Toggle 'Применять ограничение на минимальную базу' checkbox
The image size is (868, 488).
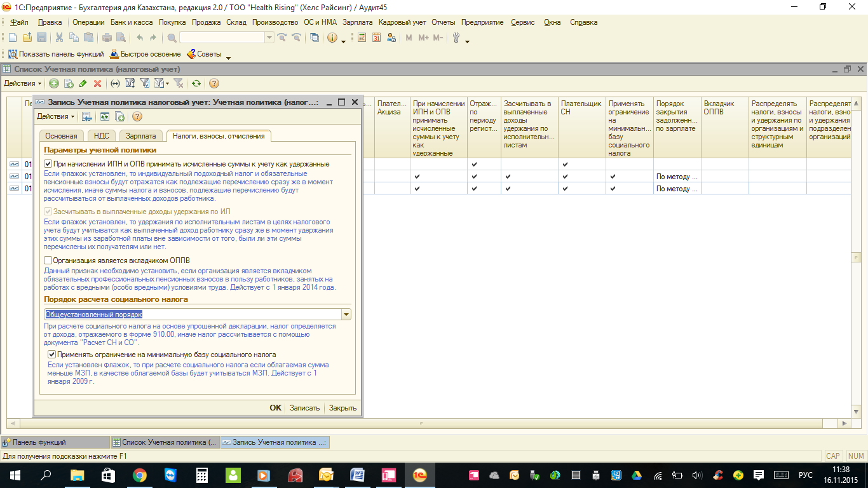52,355
